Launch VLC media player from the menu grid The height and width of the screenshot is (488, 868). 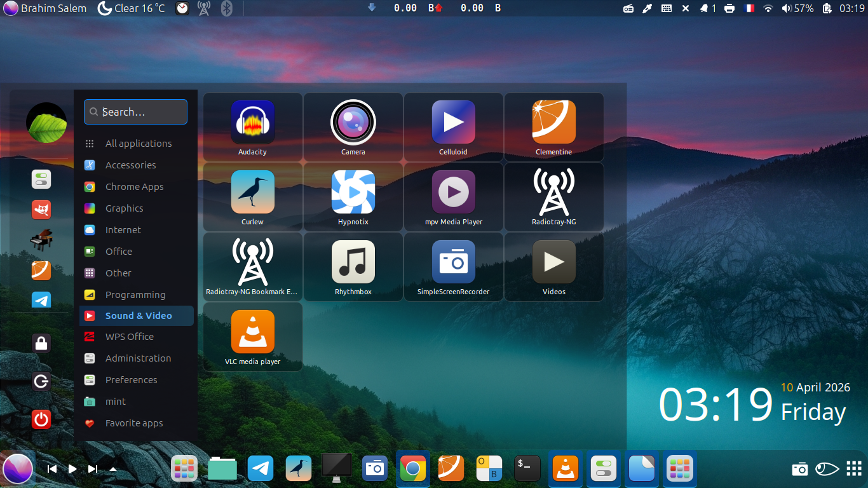(252, 337)
